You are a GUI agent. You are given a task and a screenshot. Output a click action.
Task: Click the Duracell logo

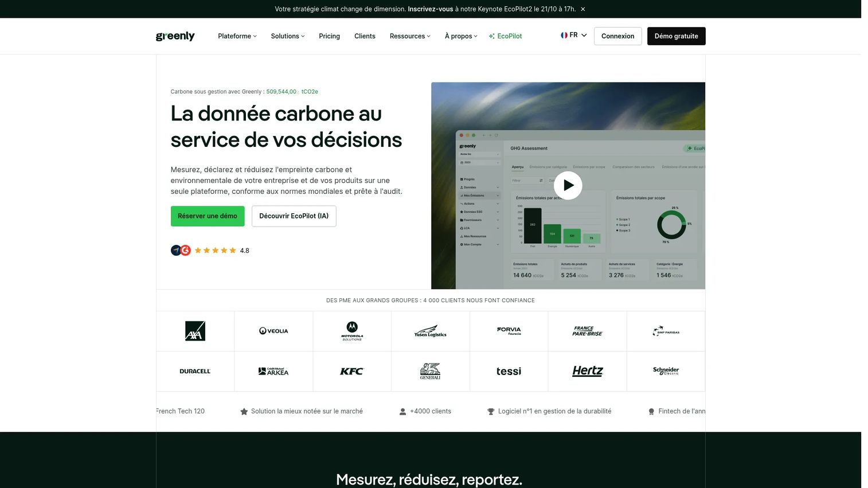[x=195, y=371]
